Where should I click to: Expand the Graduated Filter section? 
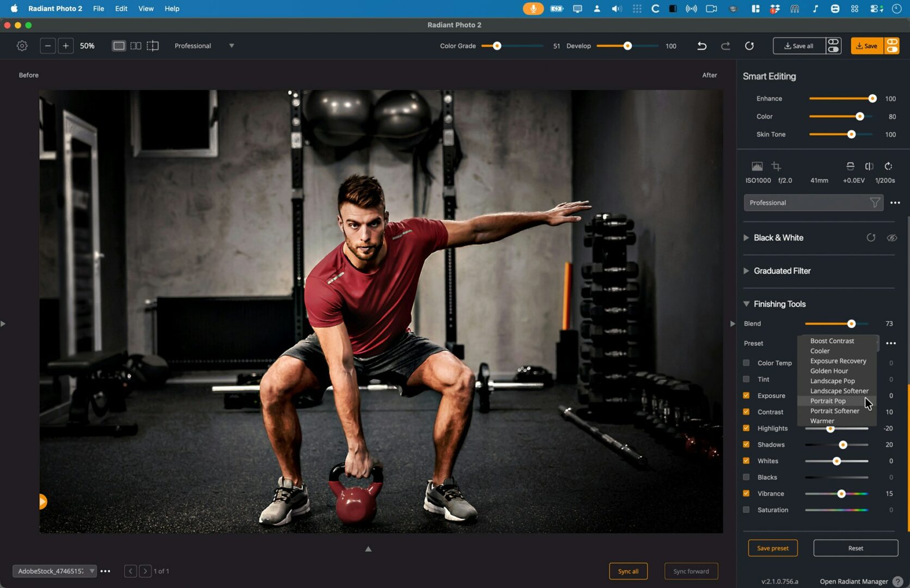(x=746, y=271)
